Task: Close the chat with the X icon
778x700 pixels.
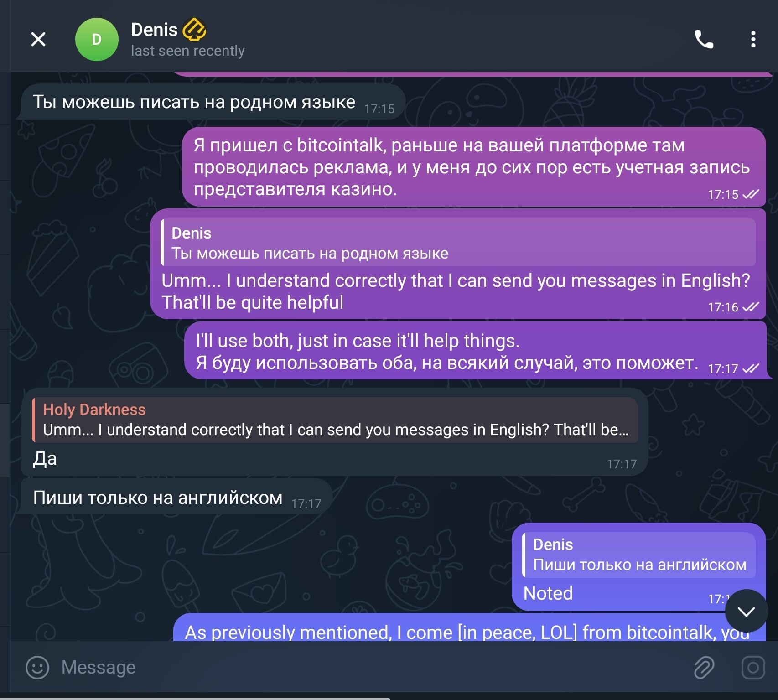Action: (x=38, y=39)
